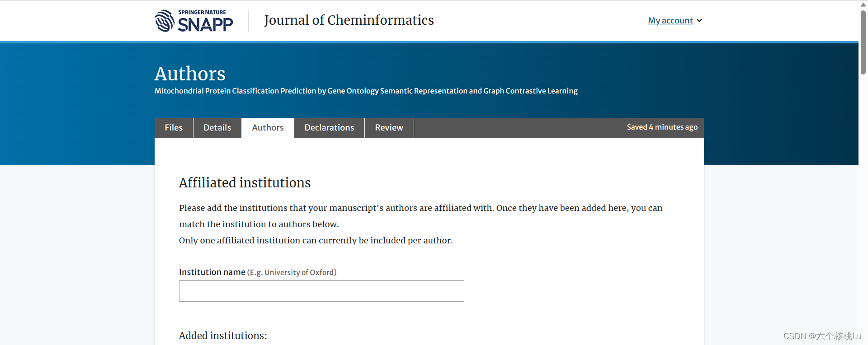Go to the Declarations tab
The height and width of the screenshot is (345, 868).
pos(329,128)
